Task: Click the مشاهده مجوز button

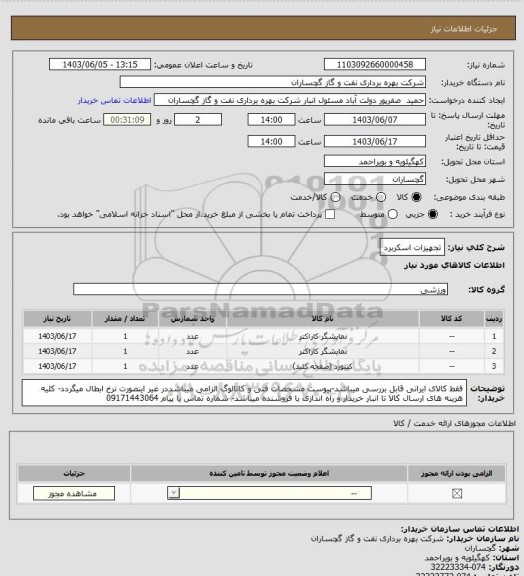Action: (74, 493)
